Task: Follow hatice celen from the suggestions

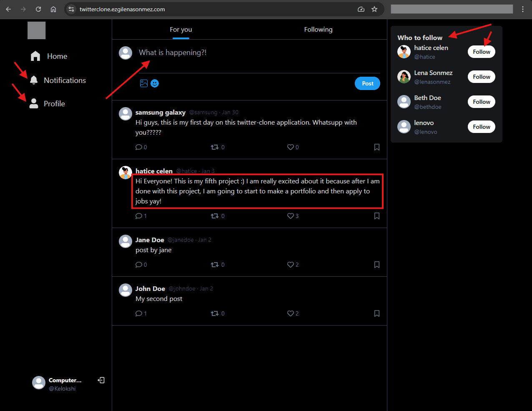Action: coord(481,51)
